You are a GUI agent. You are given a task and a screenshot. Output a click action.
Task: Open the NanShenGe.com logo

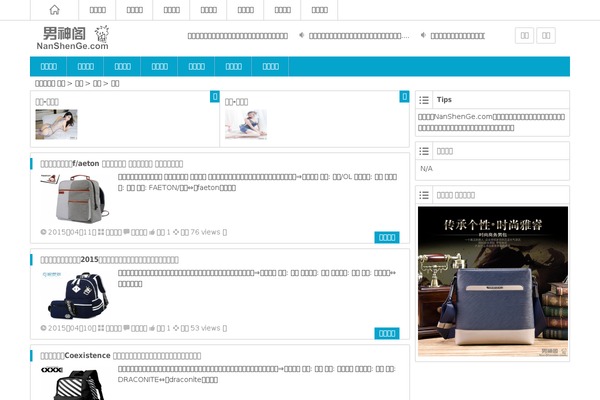pos(73,38)
